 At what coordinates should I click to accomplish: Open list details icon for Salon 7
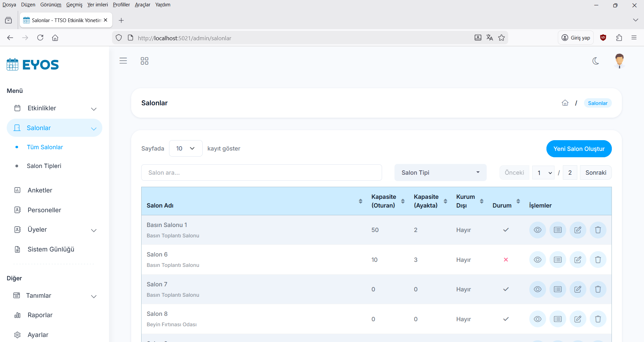(557, 289)
